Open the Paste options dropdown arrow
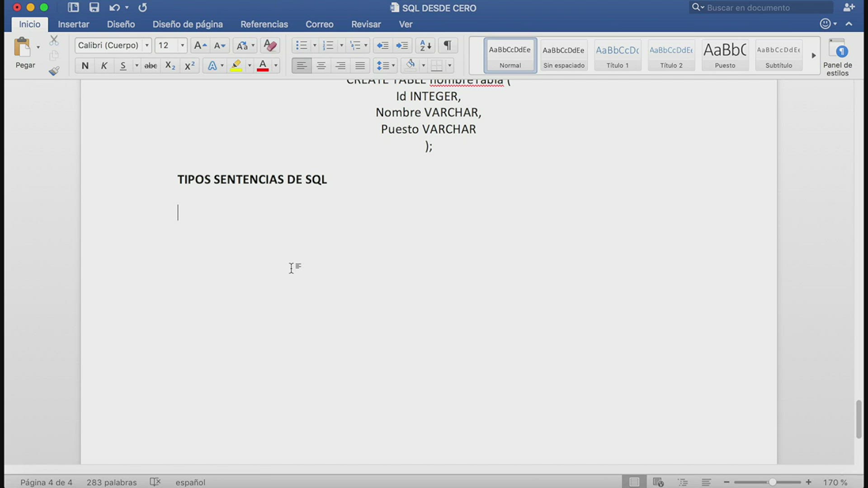 (38, 47)
